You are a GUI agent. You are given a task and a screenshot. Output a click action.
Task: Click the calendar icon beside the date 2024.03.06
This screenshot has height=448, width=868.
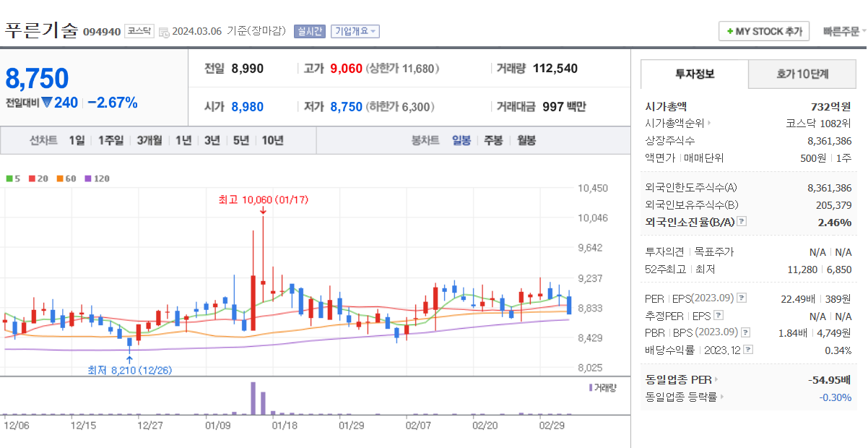pos(163,32)
